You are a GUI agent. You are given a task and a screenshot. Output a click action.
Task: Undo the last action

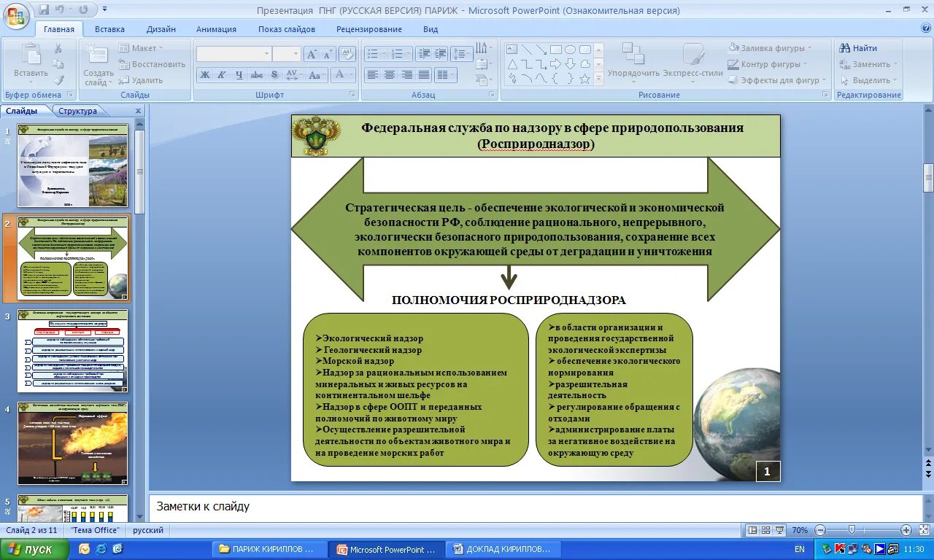pyautogui.click(x=60, y=9)
